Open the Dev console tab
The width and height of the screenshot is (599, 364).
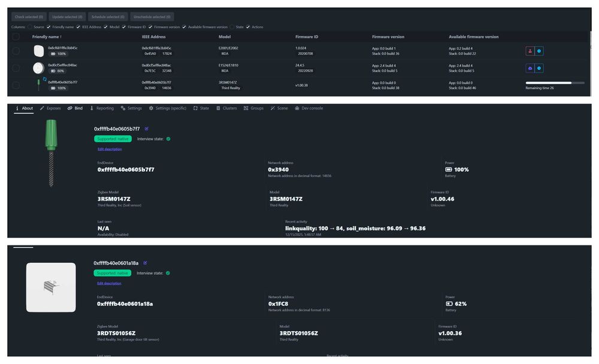309,108
